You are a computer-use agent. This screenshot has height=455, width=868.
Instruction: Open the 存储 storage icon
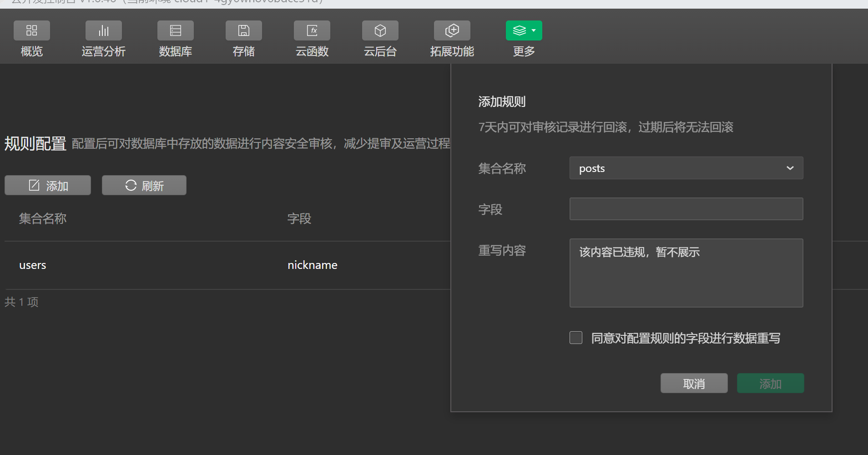point(244,30)
